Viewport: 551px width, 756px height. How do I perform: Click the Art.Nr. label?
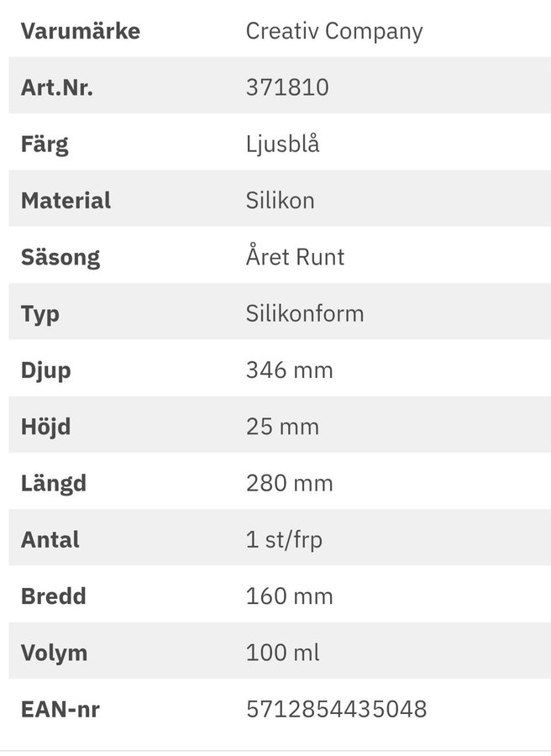[x=56, y=88]
